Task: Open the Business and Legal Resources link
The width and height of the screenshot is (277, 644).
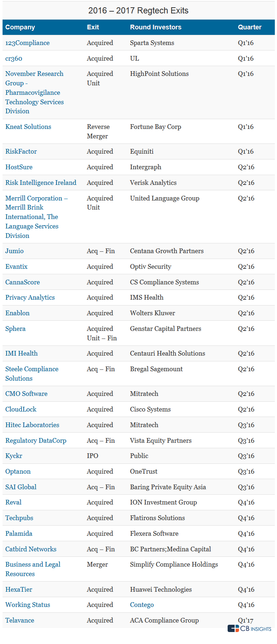Action: click(33, 569)
